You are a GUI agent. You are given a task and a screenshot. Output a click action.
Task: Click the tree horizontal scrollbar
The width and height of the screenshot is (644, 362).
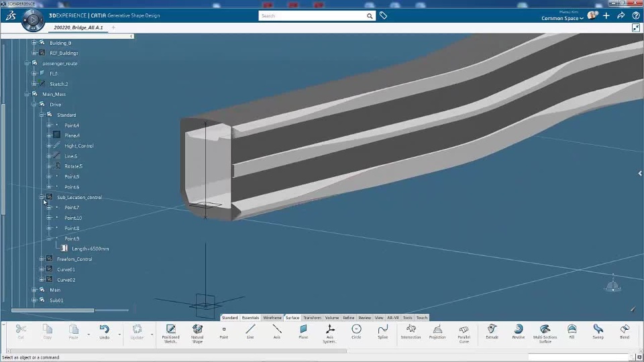click(x=52, y=310)
